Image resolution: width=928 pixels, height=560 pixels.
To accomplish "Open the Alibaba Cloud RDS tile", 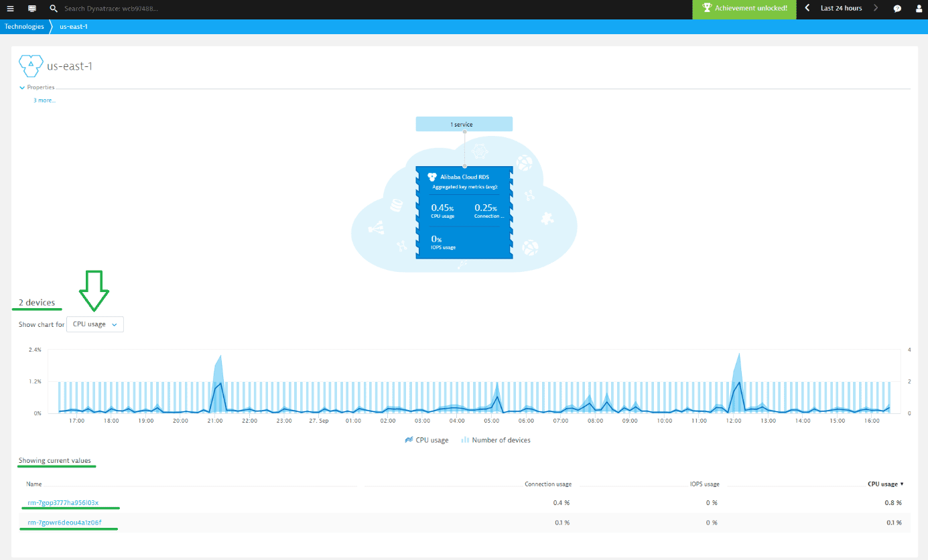I will (464, 214).
